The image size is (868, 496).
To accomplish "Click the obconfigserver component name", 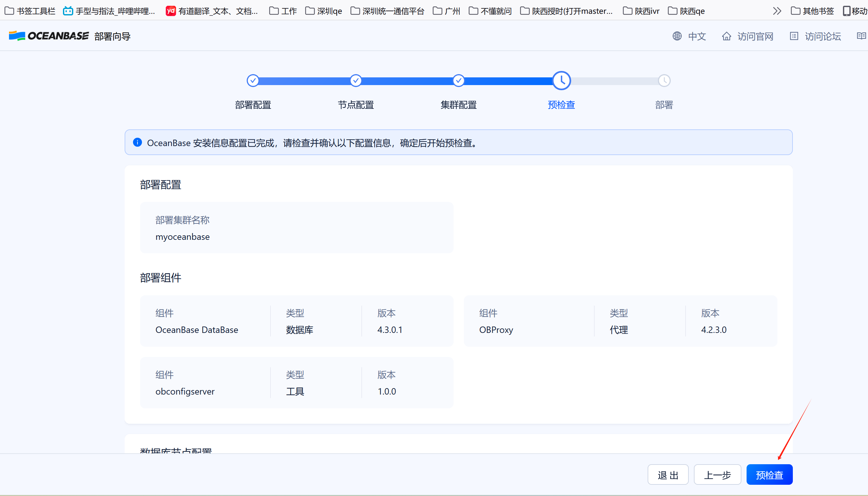I will (x=185, y=391).
